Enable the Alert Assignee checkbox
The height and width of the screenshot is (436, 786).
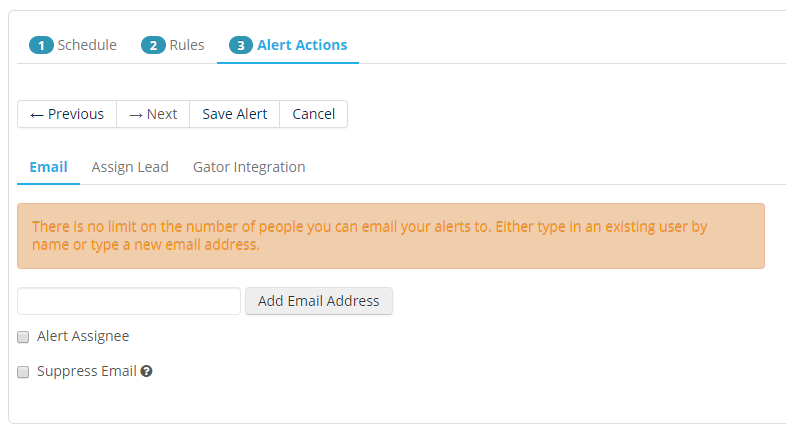(x=23, y=337)
